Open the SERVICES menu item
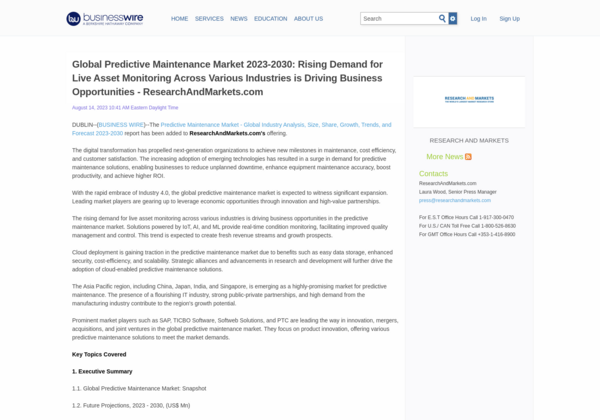The image size is (600, 420). (209, 19)
